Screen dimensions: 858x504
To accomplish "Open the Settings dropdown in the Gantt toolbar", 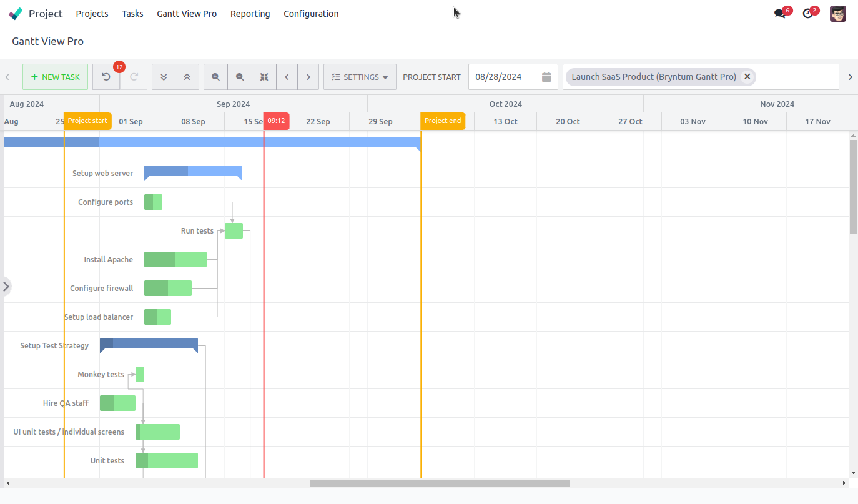I will click(x=360, y=76).
